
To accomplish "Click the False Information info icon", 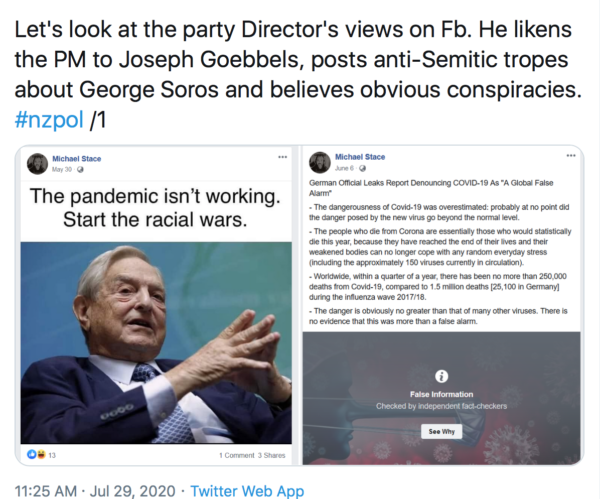I will pyautogui.click(x=442, y=376).
